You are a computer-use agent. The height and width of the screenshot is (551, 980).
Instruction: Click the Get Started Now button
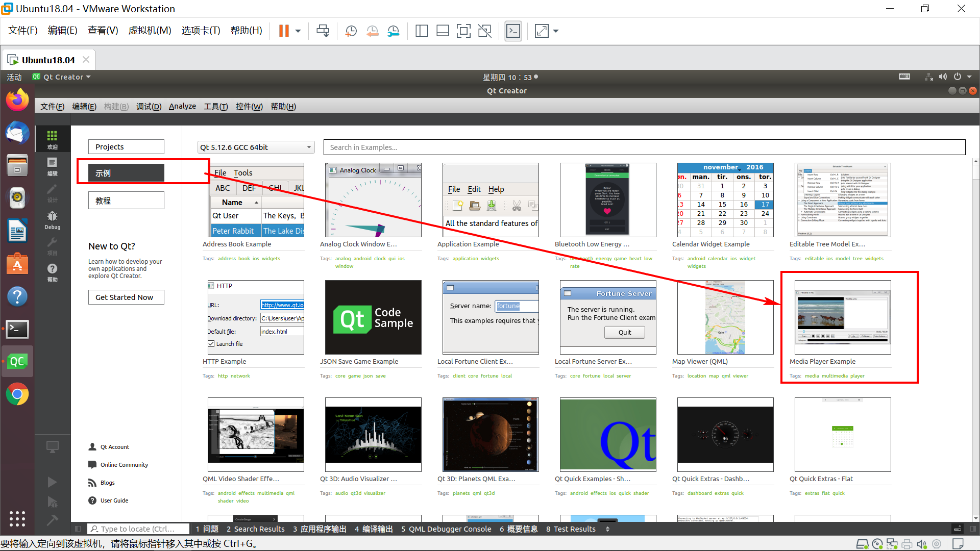click(x=126, y=297)
